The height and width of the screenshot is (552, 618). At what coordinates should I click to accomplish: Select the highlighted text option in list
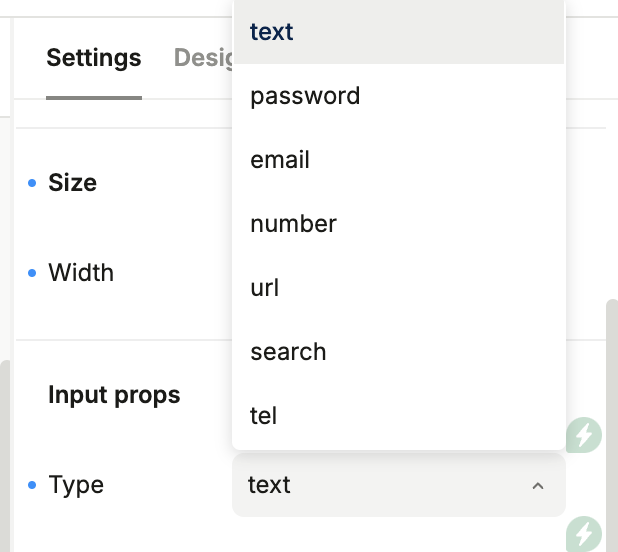[x=272, y=32]
